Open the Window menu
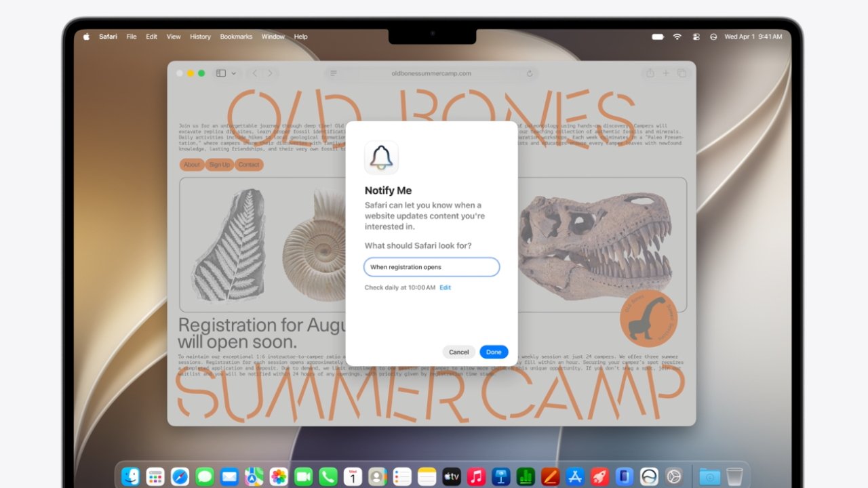This screenshot has width=868, height=488. (x=273, y=37)
